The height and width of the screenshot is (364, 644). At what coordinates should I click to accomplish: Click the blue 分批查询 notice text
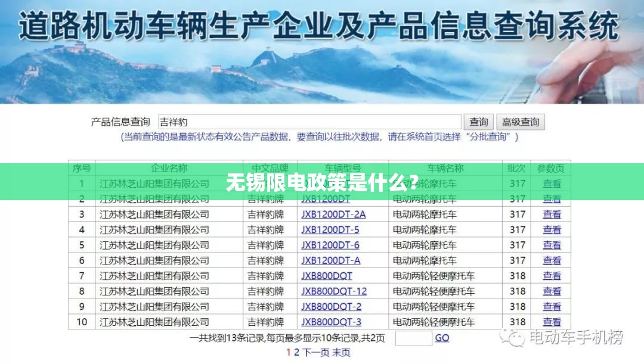320,136
